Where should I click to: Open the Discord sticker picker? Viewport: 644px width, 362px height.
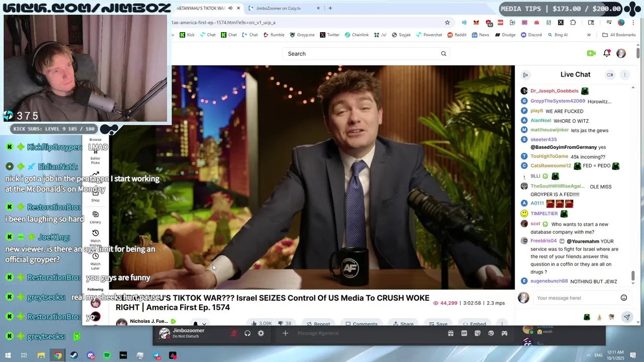coord(477,333)
